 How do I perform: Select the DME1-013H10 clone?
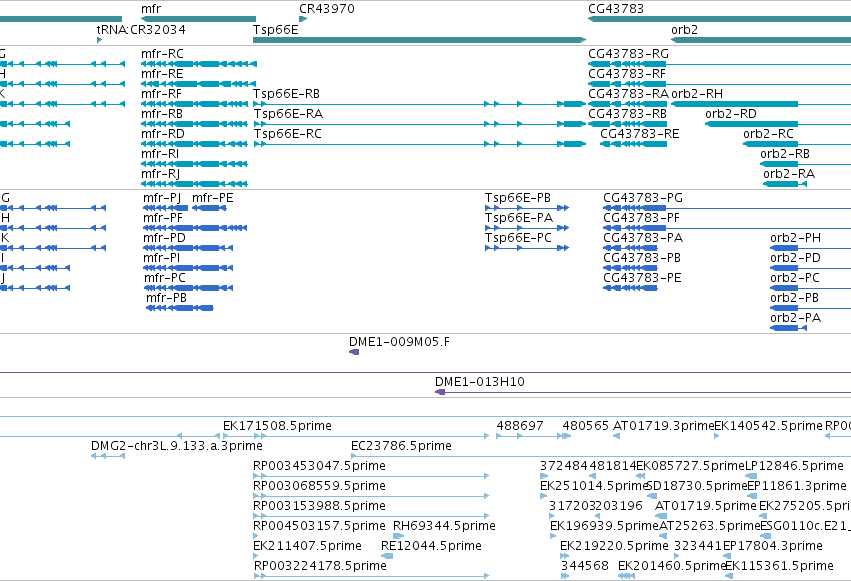[643, 392]
